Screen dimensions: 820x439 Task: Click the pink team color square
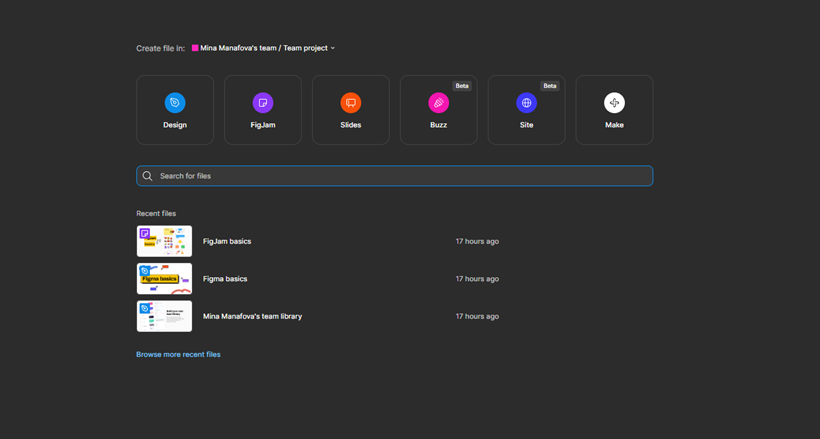coord(195,48)
